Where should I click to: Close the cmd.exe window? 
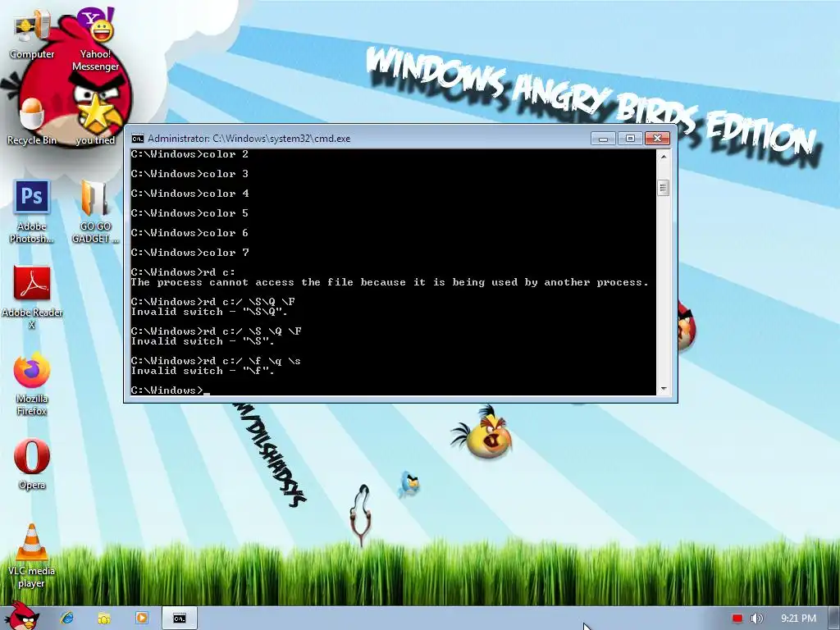click(x=657, y=139)
